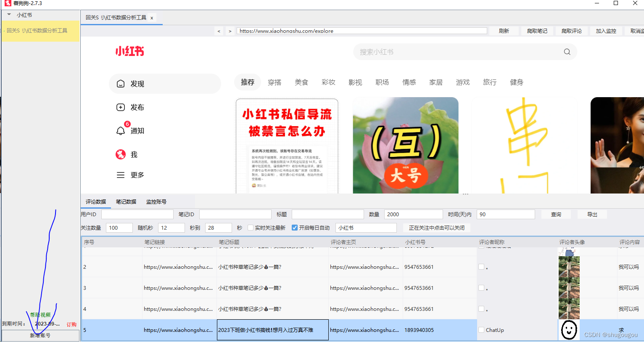Uncheck the 开启每日自动 checkbox
644x342 pixels.
[x=295, y=228]
